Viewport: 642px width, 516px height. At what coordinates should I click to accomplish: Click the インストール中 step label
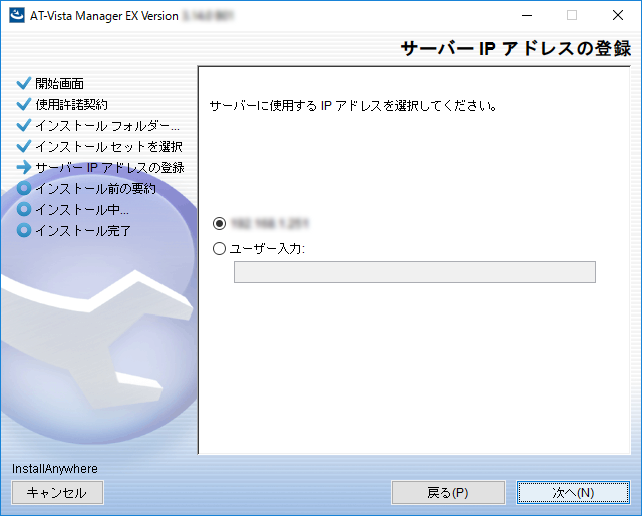coord(82,210)
